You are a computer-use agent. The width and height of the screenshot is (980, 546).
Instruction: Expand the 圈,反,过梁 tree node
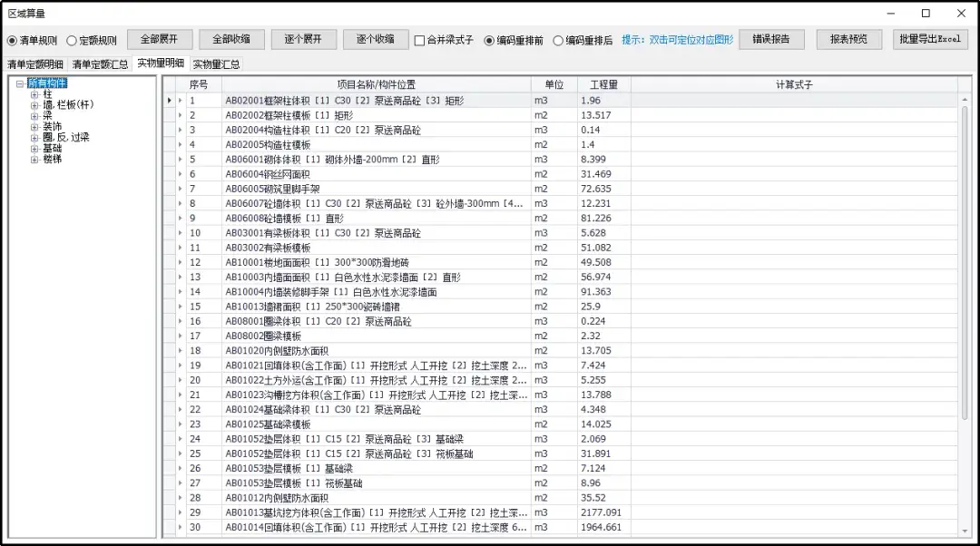coord(34,138)
